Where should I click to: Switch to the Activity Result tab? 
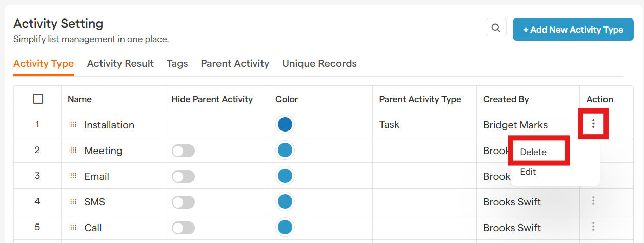pyautogui.click(x=120, y=64)
